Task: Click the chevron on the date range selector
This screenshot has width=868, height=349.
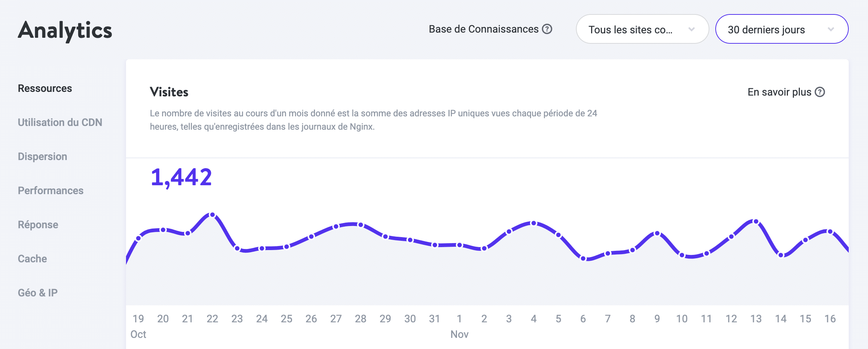Action: pyautogui.click(x=831, y=29)
